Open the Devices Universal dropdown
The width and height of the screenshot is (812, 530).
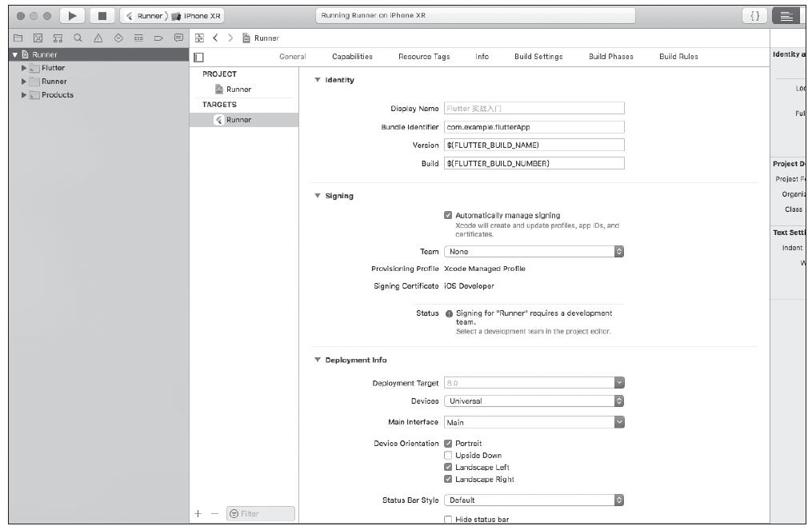(534, 401)
